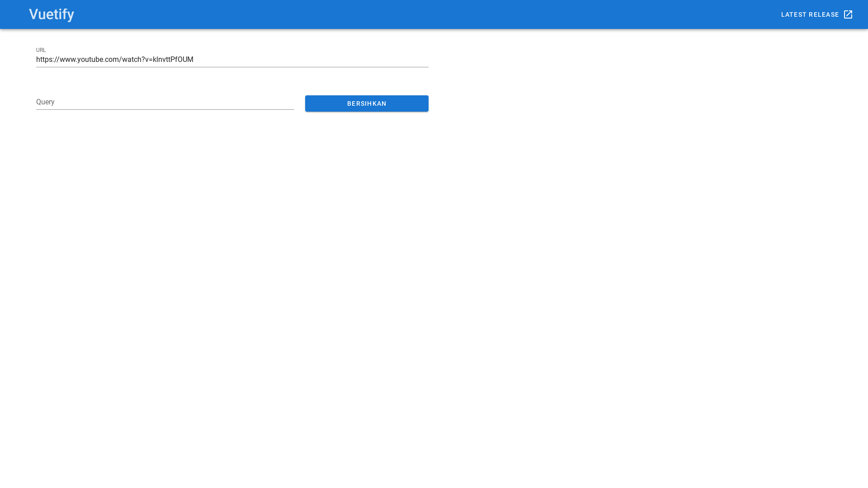Focus the Query input field

pos(165,102)
